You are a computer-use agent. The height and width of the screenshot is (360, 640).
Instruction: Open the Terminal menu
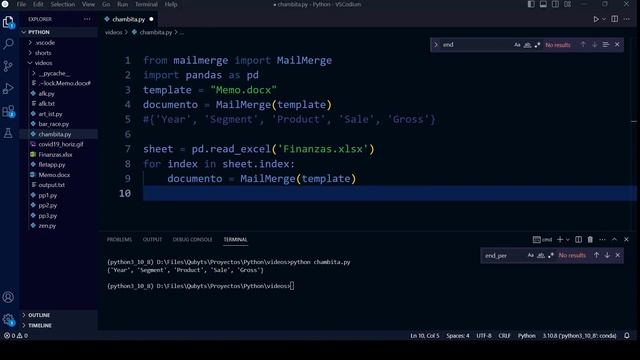coord(146,4)
